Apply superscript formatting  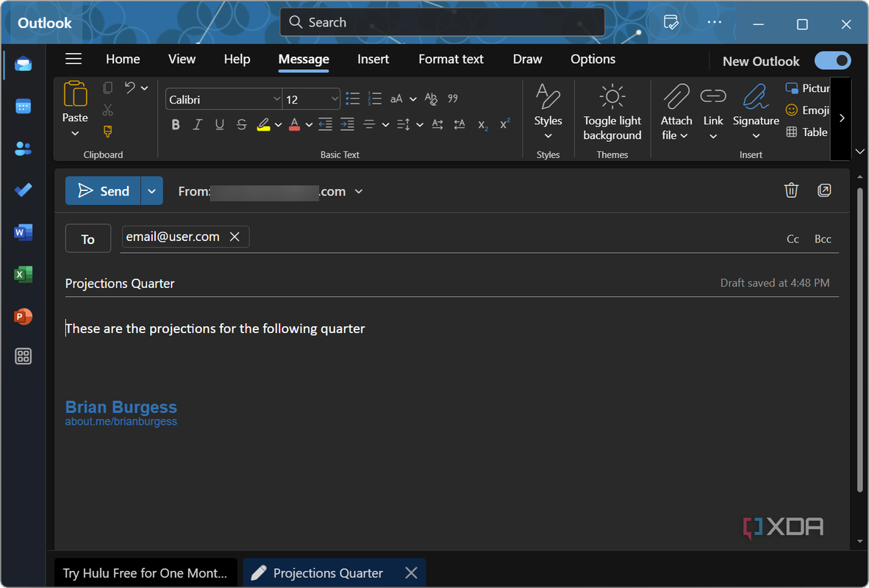pyautogui.click(x=504, y=124)
